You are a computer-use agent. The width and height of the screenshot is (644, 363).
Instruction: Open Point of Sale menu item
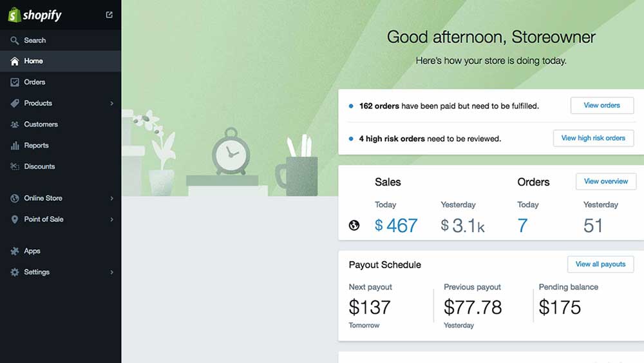61,219
